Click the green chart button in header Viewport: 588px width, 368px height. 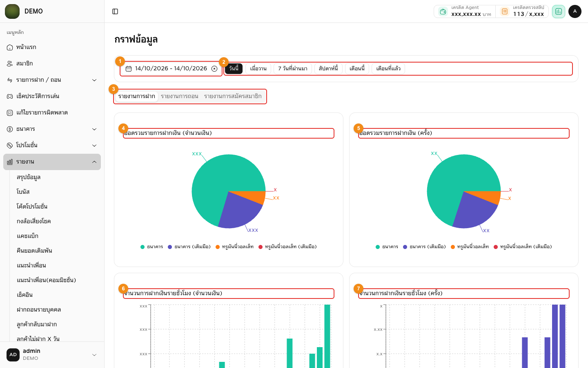point(559,11)
